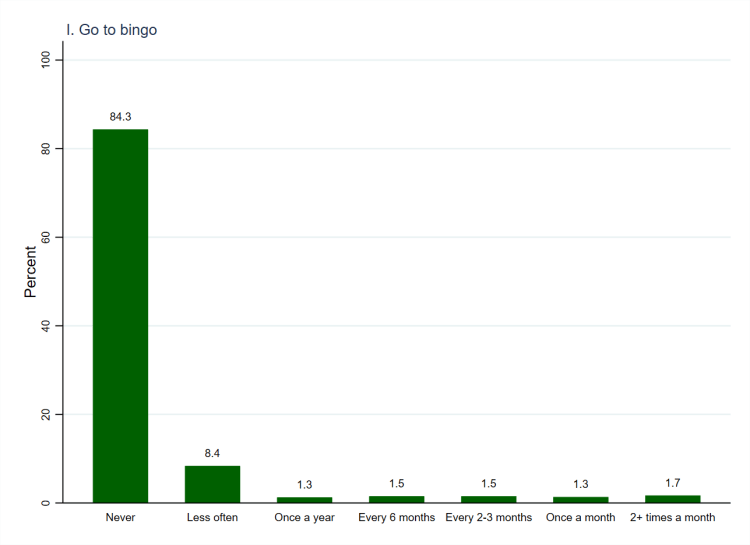Click the Never x-axis category label
The height and width of the screenshot is (545, 750).
[120, 518]
